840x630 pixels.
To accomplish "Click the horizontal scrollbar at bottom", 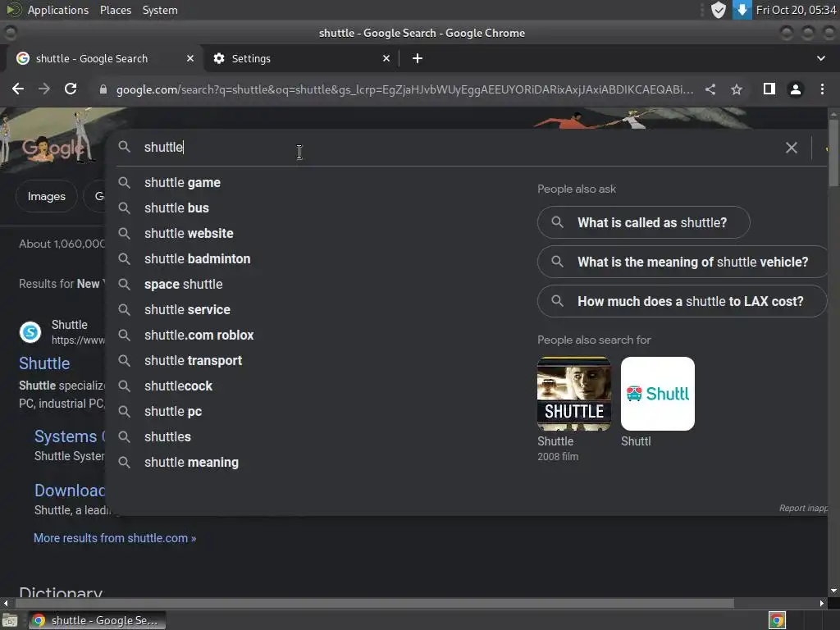I will pos(372,603).
